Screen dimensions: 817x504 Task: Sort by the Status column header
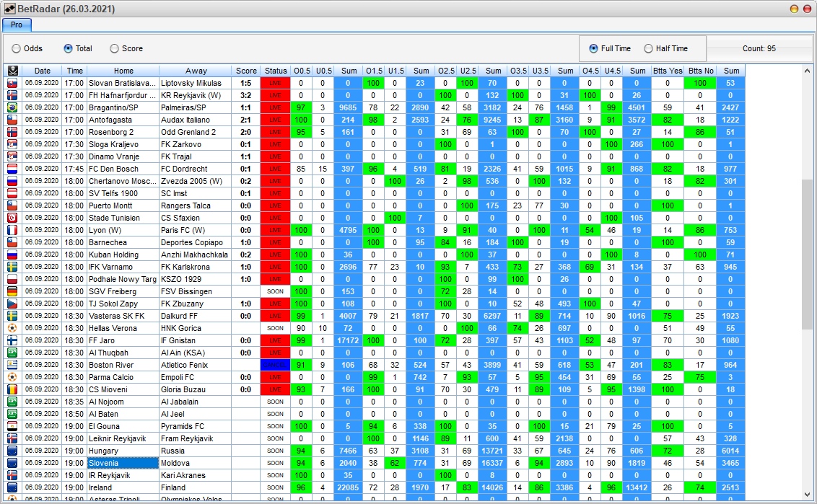(x=276, y=71)
